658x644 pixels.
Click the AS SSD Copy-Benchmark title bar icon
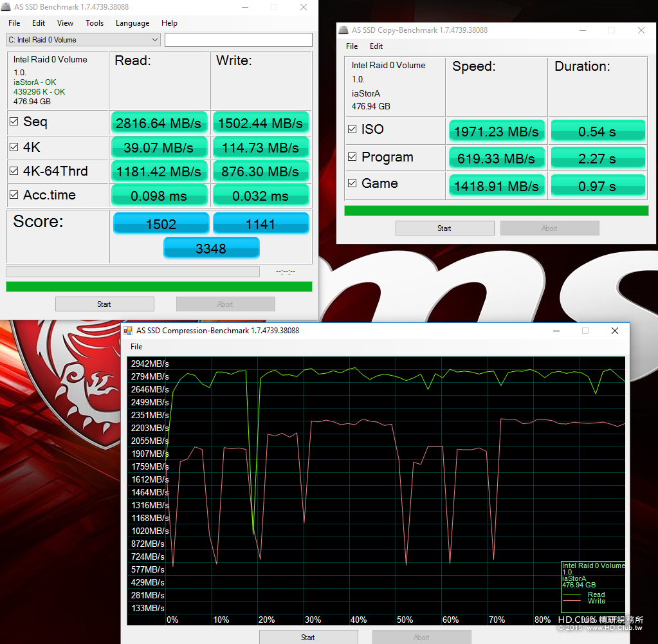343,30
